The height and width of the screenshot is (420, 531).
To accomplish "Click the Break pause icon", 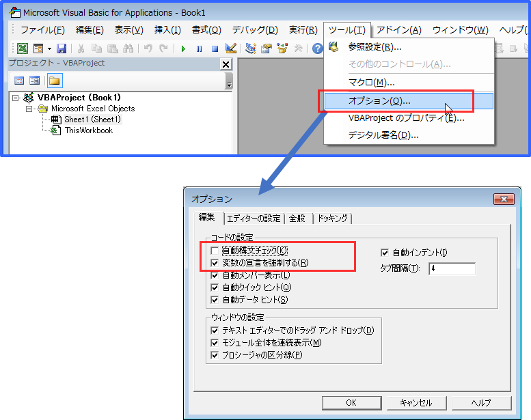I will (199, 48).
